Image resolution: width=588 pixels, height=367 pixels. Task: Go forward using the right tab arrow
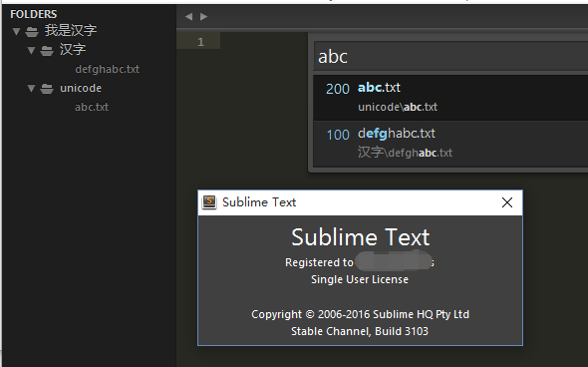203,17
